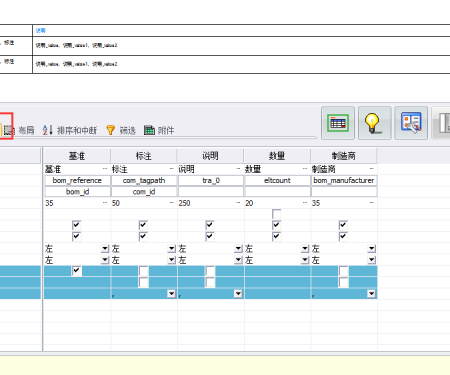Image resolution: width=450 pixels, height=375 pixels.
Task: Uncheck the checkbox in highlighted 基准 row
Action: (x=76, y=271)
